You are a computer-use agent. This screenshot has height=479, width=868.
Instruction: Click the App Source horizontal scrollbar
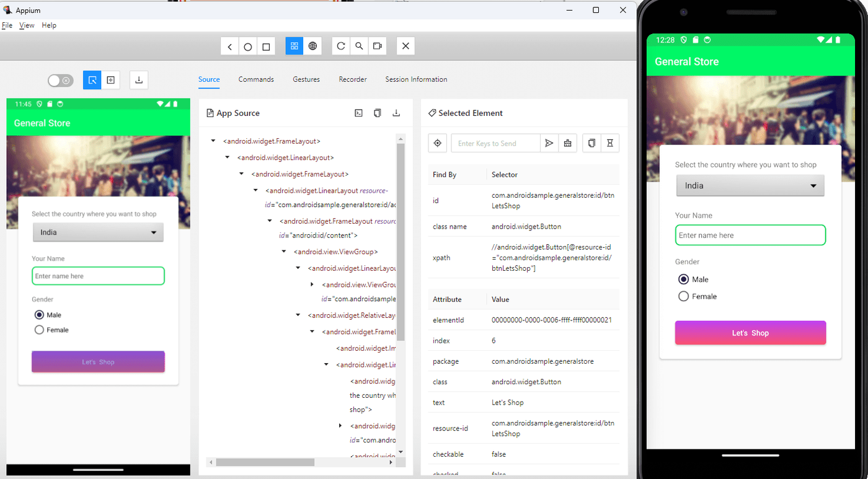[x=265, y=462]
